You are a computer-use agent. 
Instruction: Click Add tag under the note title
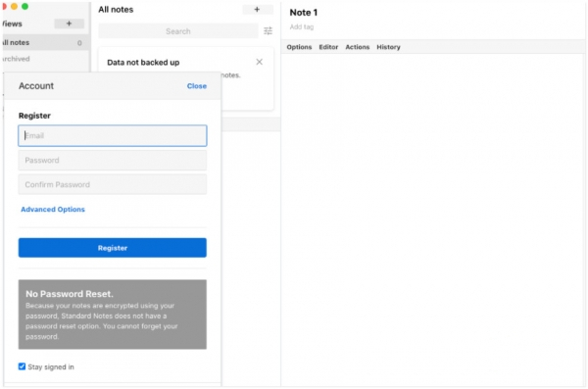coord(302,27)
